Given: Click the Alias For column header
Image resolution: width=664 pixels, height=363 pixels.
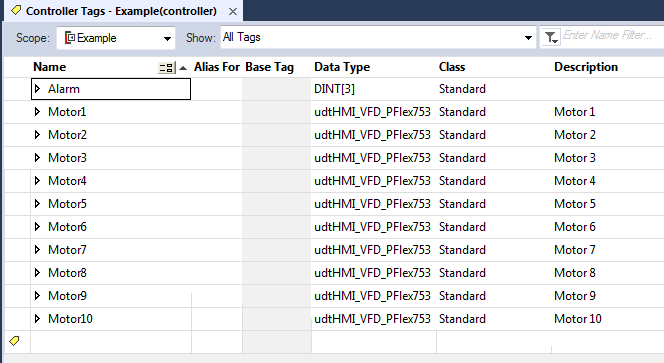Looking at the screenshot, I should tap(217, 67).
